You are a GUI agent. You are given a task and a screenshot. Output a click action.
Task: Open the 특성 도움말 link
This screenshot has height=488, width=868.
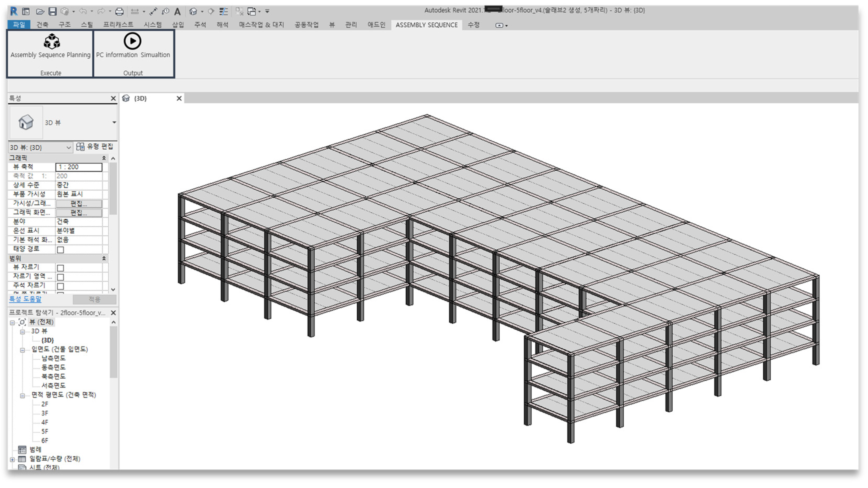(x=25, y=299)
